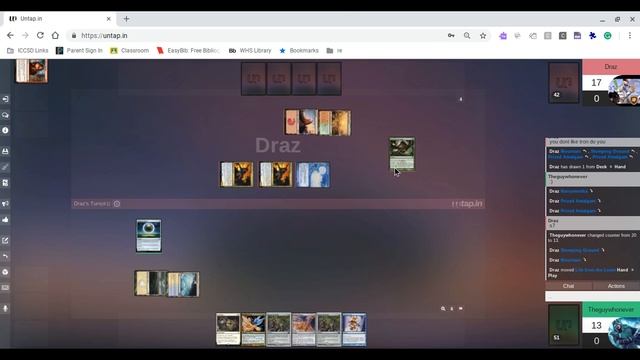Screen dimensions: 640x360
Task: Click the blue-framed rightmost card in your hand
Action: [x=354, y=329]
